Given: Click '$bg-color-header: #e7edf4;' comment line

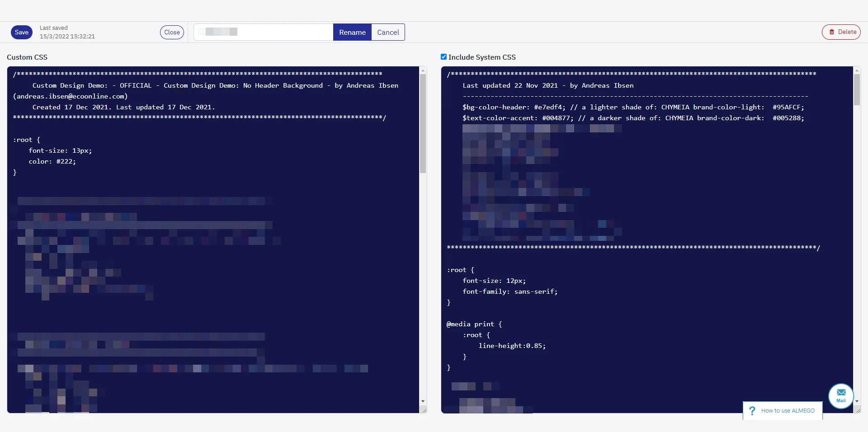Looking at the screenshot, I should click(633, 107).
